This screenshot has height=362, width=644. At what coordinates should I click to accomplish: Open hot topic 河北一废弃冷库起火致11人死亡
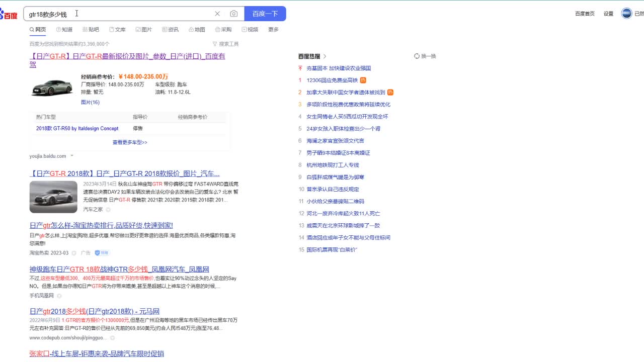pyautogui.click(x=343, y=213)
